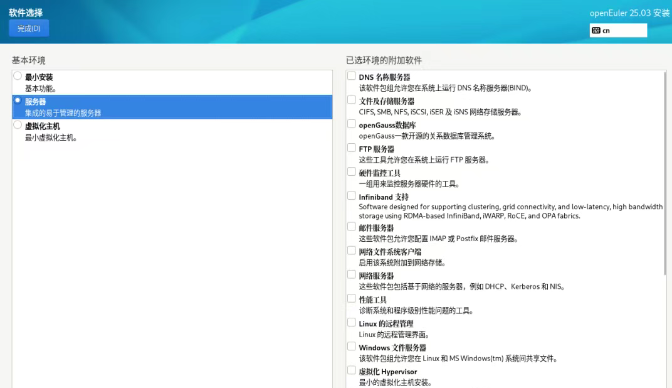Enable the 网络文件系统客户端 checkbox
The height and width of the screenshot is (388, 672).
[351, 251]
